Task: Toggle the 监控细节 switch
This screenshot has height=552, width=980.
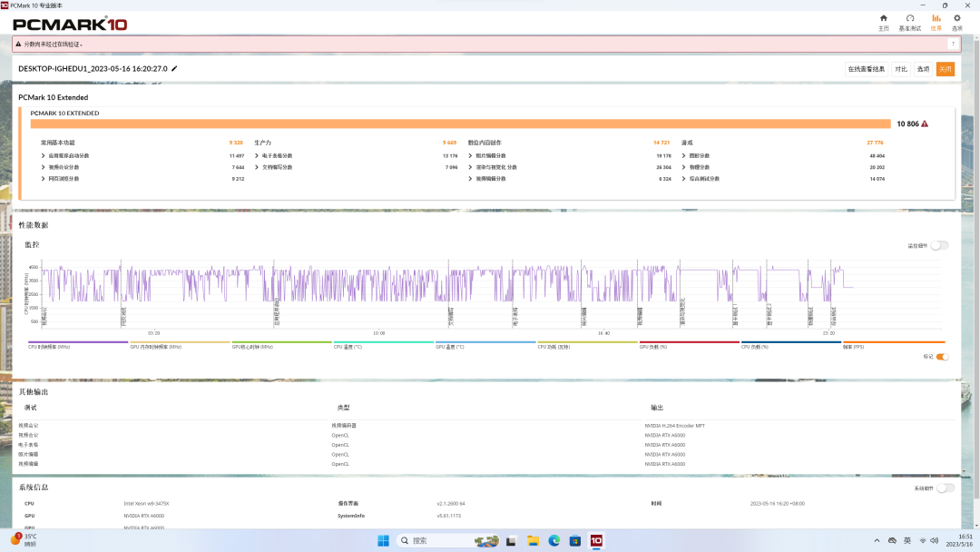Action: (939, 246)
